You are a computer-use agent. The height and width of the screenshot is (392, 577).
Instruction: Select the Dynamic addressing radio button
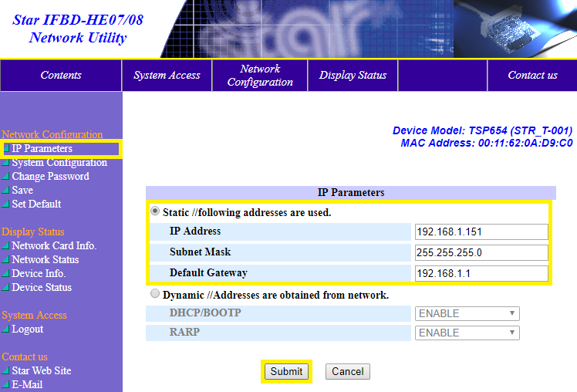click(x=155, y=294)
